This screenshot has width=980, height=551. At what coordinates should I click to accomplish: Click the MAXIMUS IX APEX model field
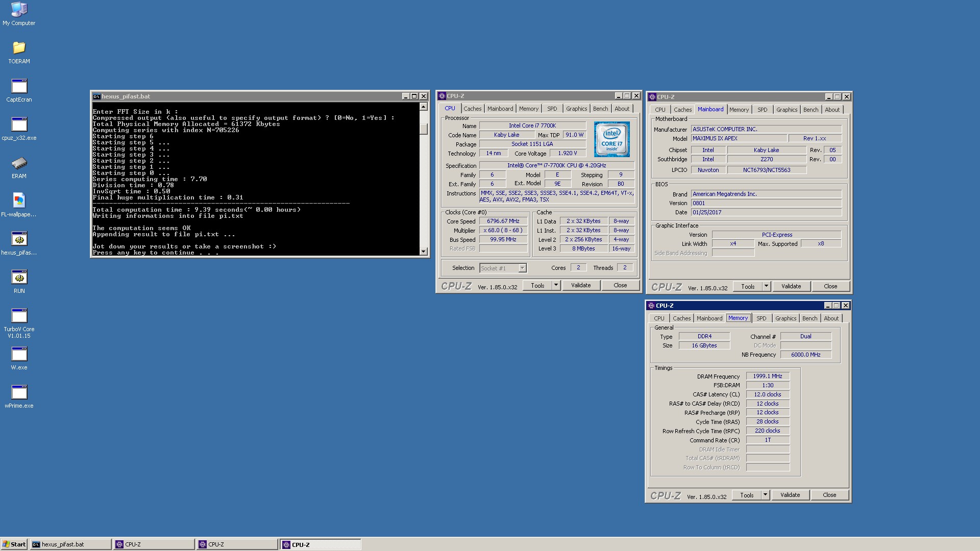(739, 138)
